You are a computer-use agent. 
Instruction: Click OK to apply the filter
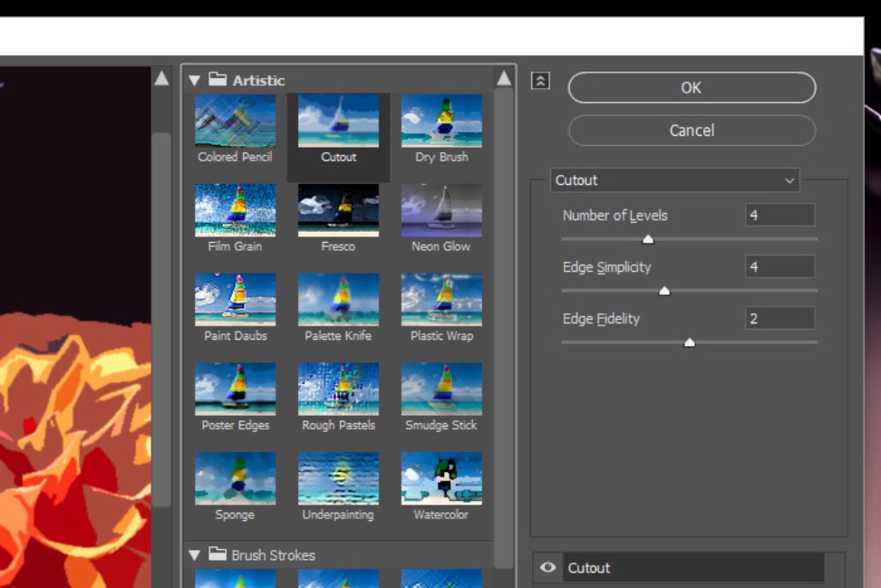click(692, 88)
